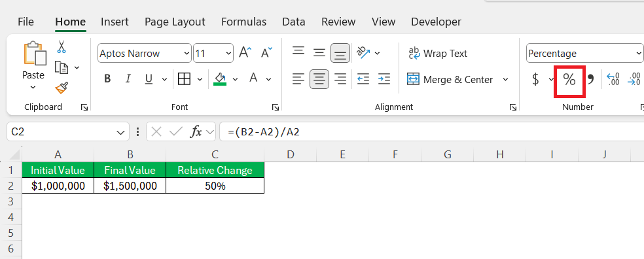Click the Copy icon
Screen dimensions: 644x259
coord(62,67)
